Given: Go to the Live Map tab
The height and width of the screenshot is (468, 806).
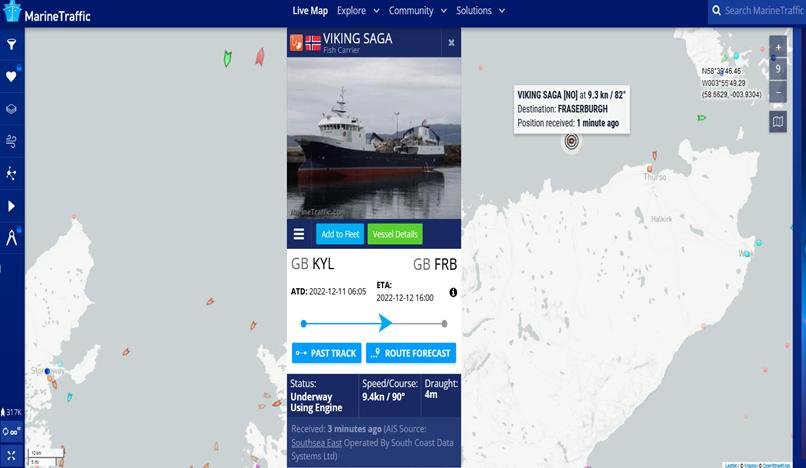Looking at the screenshot, I should point(310,10).
